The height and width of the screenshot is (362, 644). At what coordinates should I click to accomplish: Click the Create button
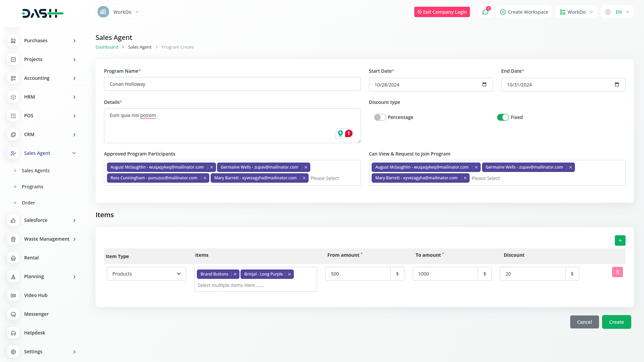coord(616,322)
